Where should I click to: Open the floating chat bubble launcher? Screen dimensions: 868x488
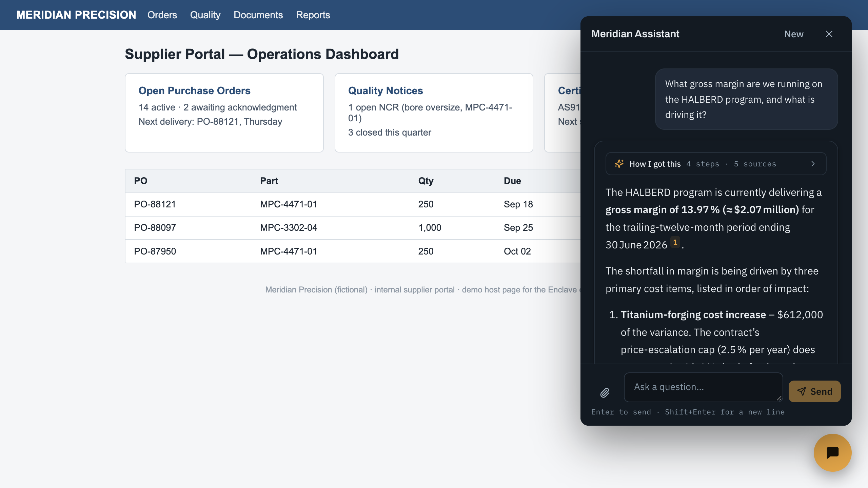point(832,452)
